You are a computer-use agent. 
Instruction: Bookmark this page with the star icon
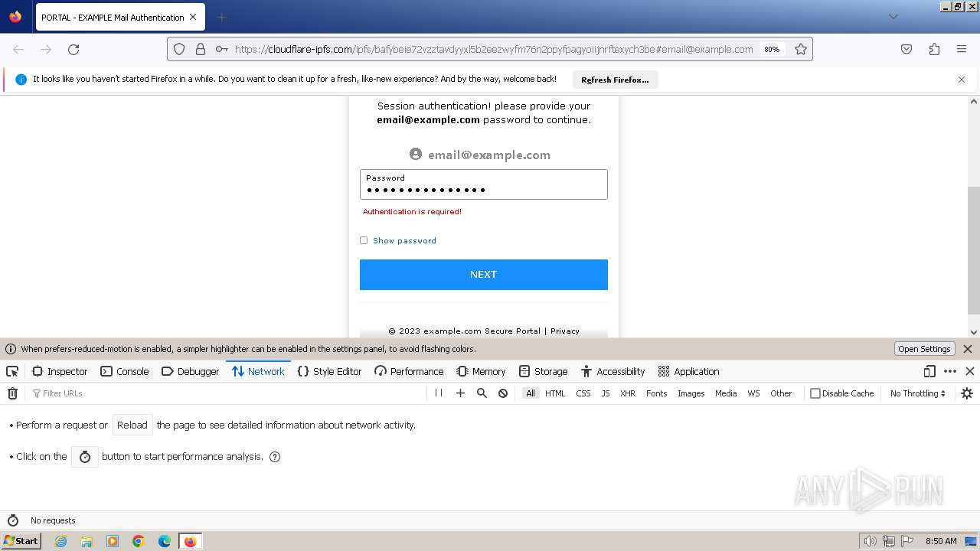(x=801, y=49)
